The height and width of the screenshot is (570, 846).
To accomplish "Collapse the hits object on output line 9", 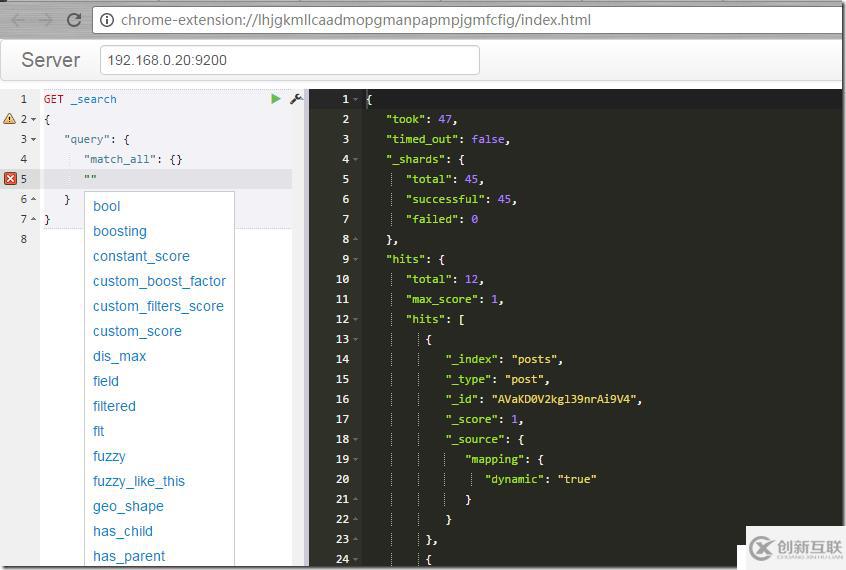I will (x=356, y=259).
